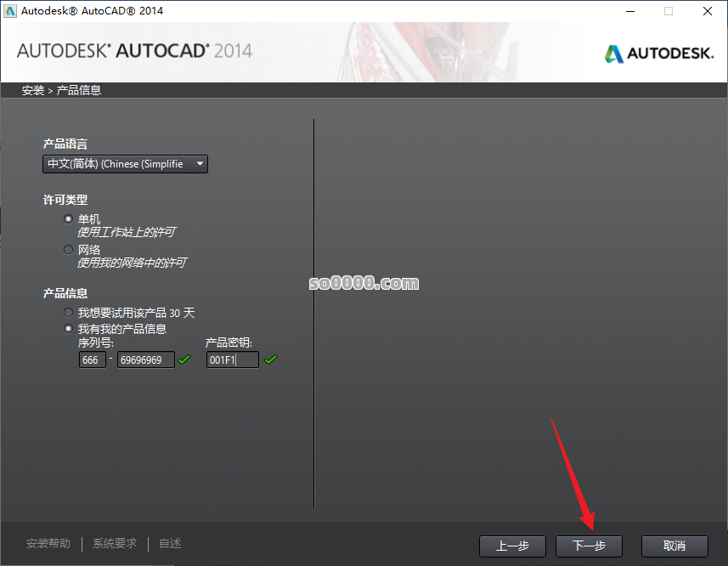Open the 产品语言 language dropdown
Viewport: 728px width, 566px height.
pos(125,163)
